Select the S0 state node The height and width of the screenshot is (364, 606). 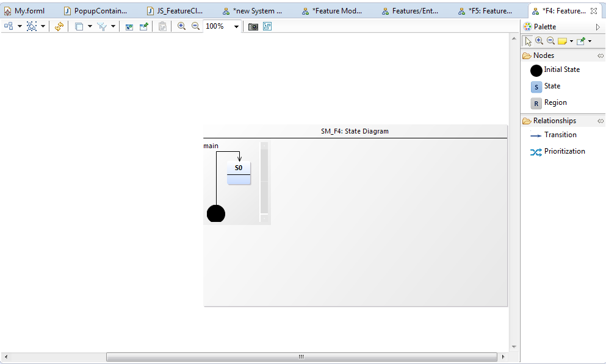click(x=239, y=173)
